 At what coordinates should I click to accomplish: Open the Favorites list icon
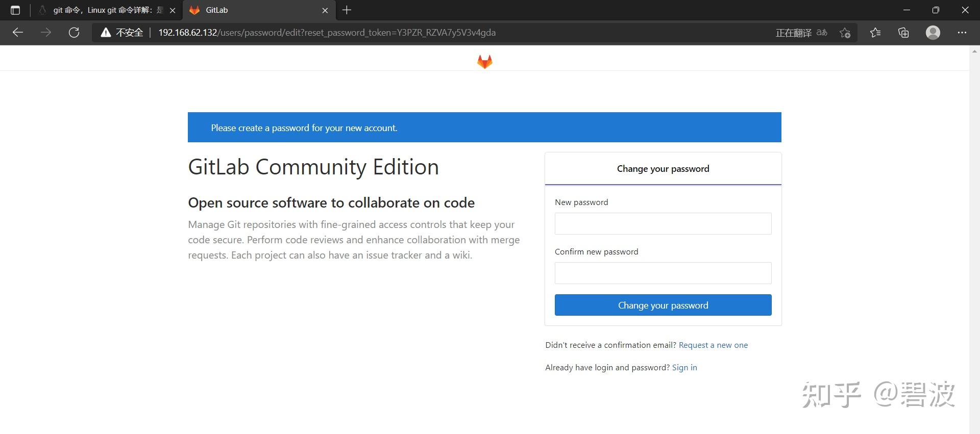(x=875, y=33)
